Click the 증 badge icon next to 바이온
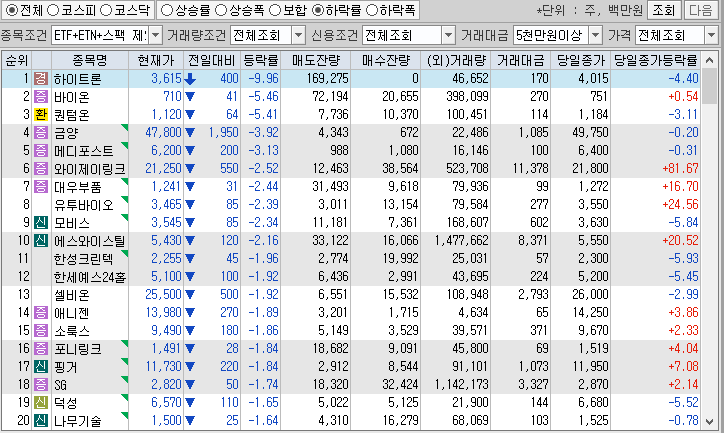724x433 pixels. [41, 97]
